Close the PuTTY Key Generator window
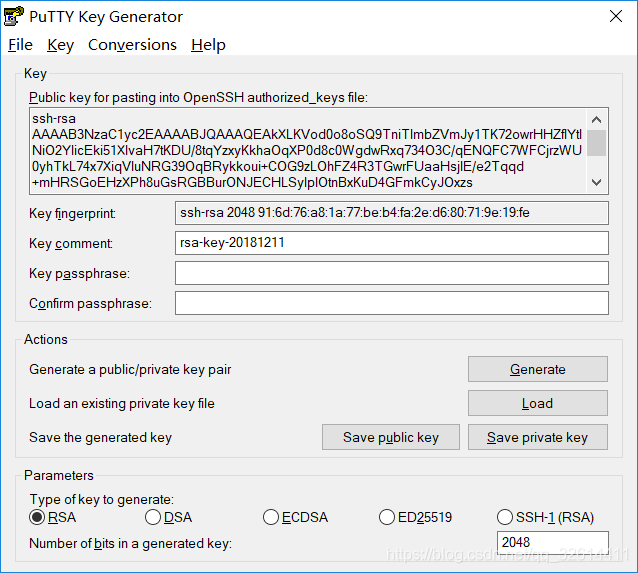The height and width of the screenshot is (573, 638). coord(616,16)
